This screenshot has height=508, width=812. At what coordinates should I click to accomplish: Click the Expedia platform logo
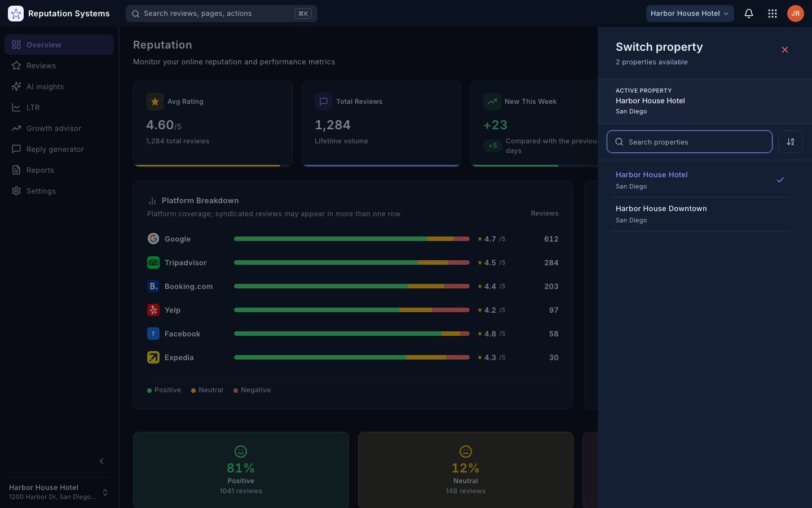click(x=153, y=357)
